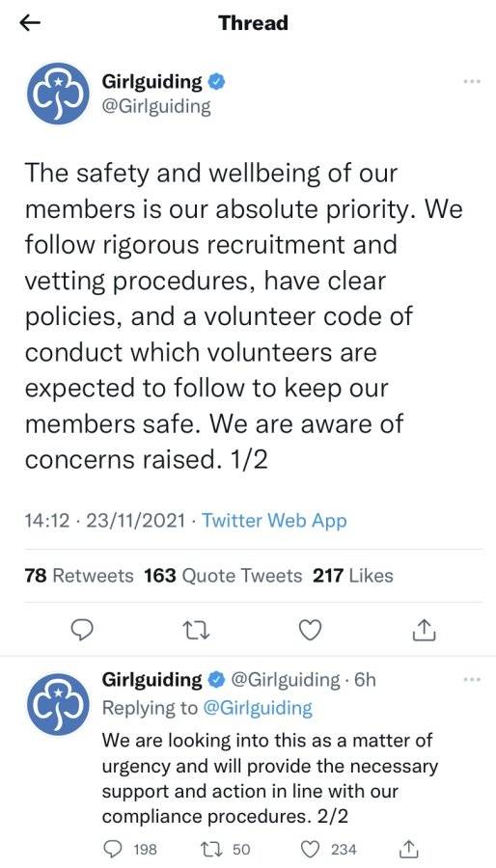Open the 'Replying to @Girlguiding' mention link
The height and width of the screenshot is (868, 496).
coord(259,708)
